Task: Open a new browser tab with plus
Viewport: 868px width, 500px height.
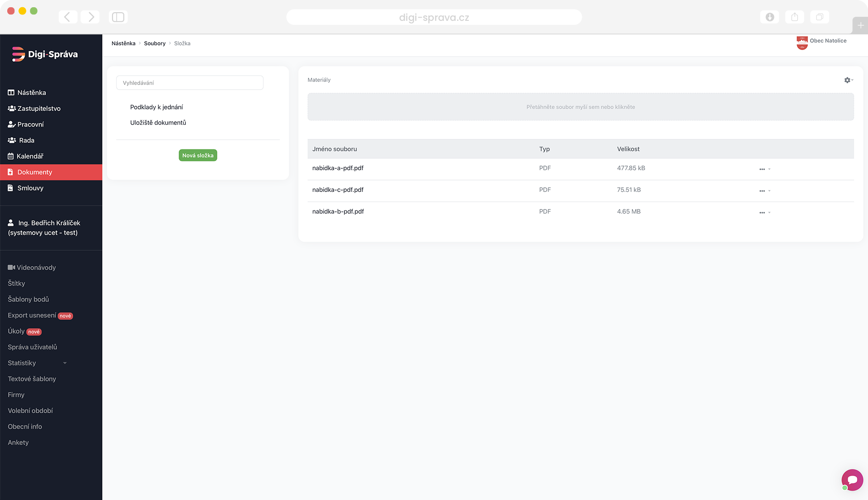Action: pyautogui.click(x=860, y=25)
